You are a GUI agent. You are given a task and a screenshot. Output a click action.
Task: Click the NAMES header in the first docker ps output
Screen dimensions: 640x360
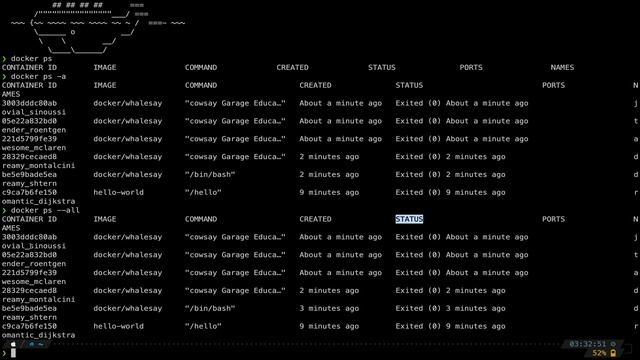pyautogui.click(x=562, y=67)
